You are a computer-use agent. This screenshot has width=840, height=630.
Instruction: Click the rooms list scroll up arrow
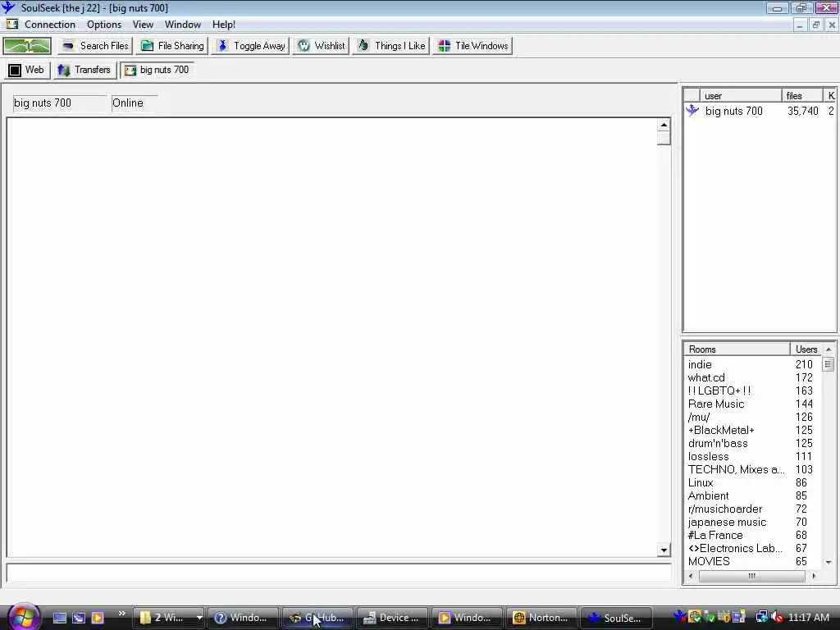click(829, 349)
